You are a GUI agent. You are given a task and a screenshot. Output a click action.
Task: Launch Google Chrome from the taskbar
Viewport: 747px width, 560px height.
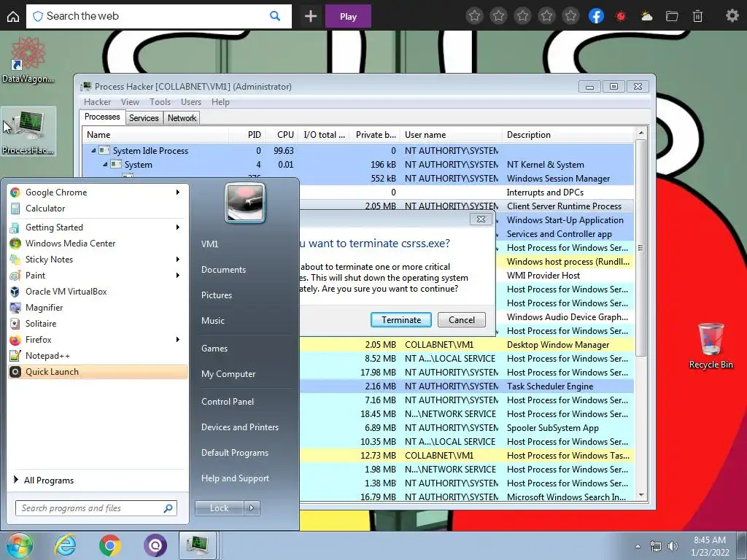click(109, 545)
